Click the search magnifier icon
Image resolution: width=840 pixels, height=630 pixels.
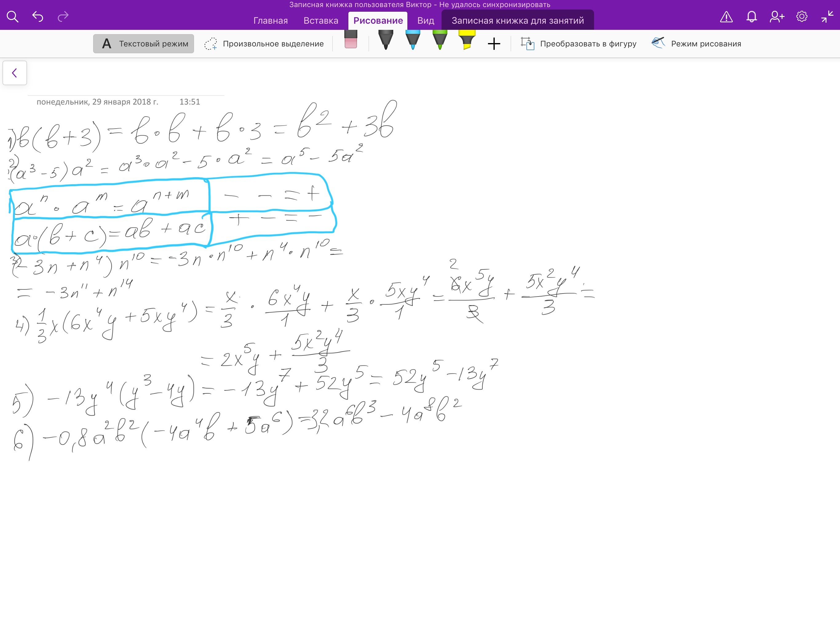[x=13, y=17]
